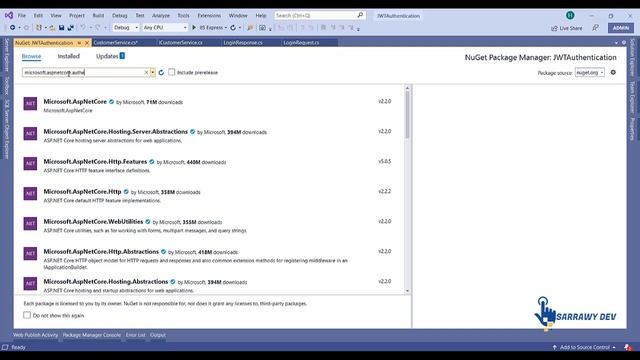
Task: Select the Microsoft.AspNetCore.Hosting.Abstractions package
Action: 106,282
